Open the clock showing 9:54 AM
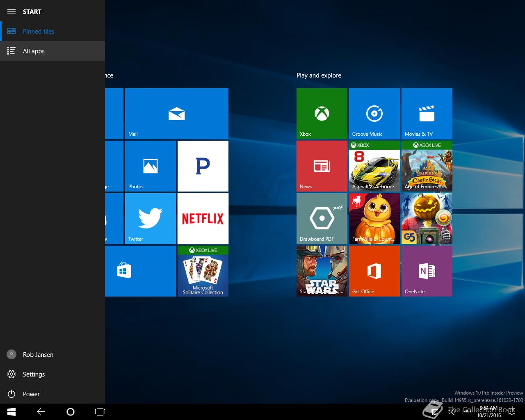This screenshot has height=420, width=525. tap(489, 412)
